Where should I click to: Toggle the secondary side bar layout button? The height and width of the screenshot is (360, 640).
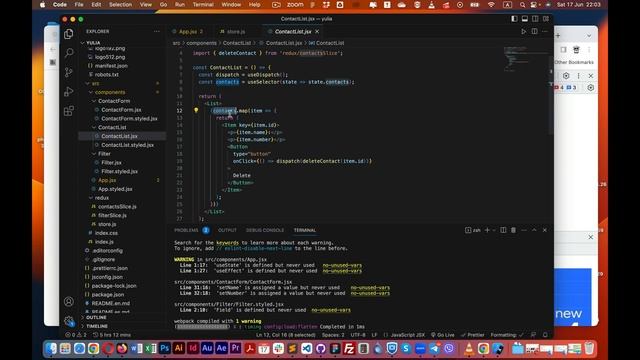click(535, 19)
